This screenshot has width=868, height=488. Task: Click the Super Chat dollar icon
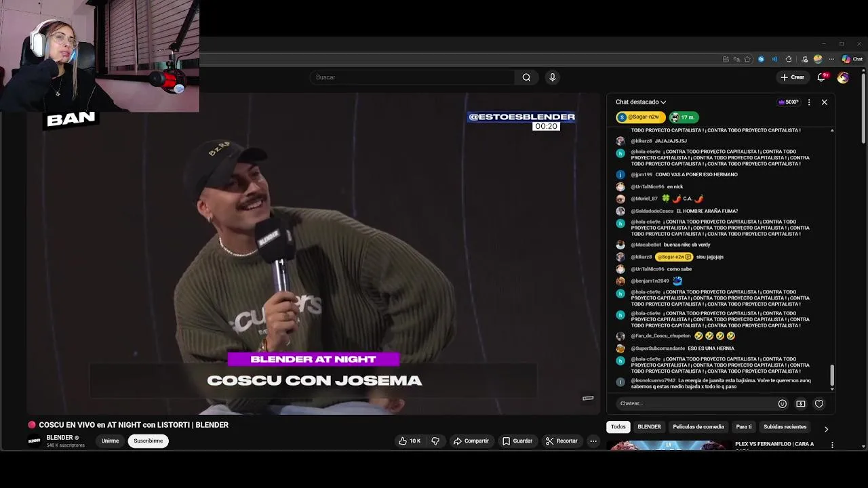pos(800,403)
